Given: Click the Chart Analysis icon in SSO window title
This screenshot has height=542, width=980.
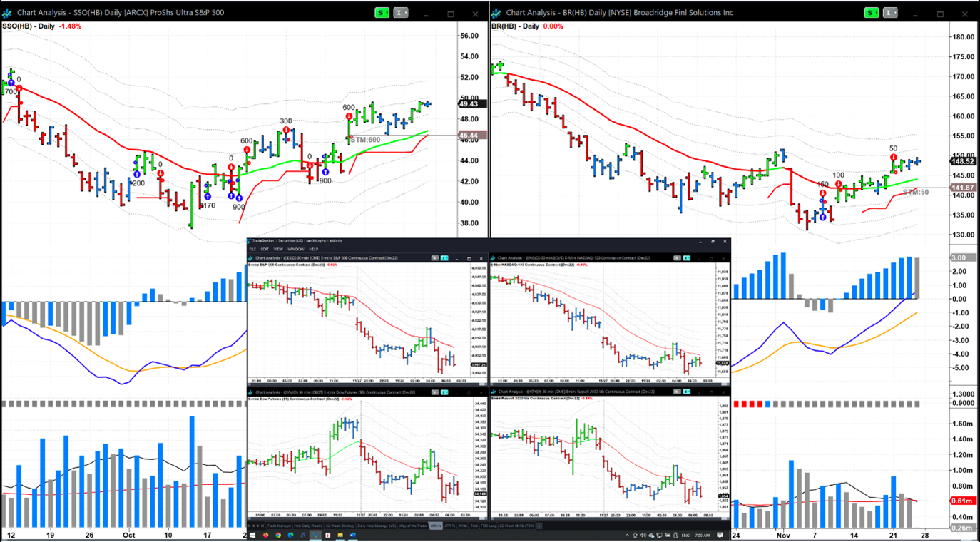Looking at the screenshot, I should [x=8, y=13].
